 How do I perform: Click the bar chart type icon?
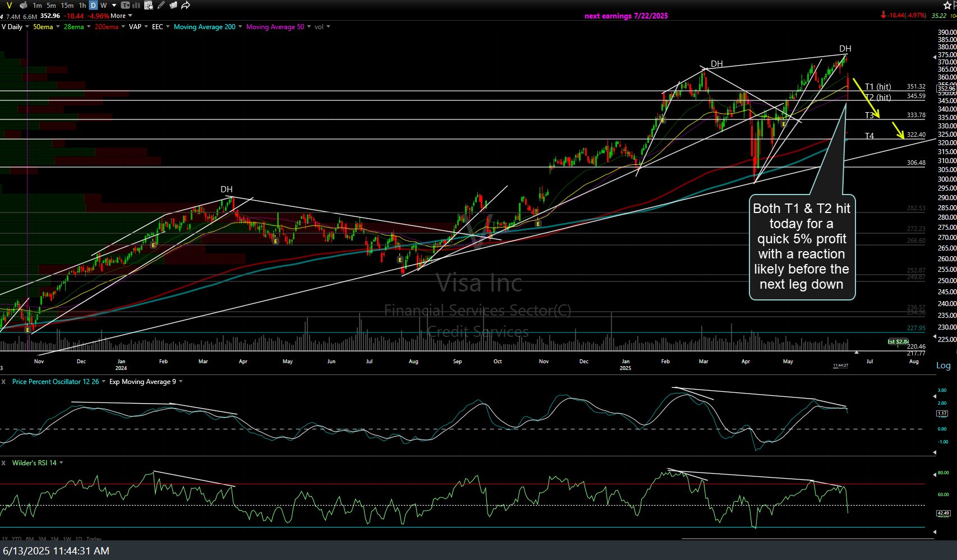click(x=136, y=5)
